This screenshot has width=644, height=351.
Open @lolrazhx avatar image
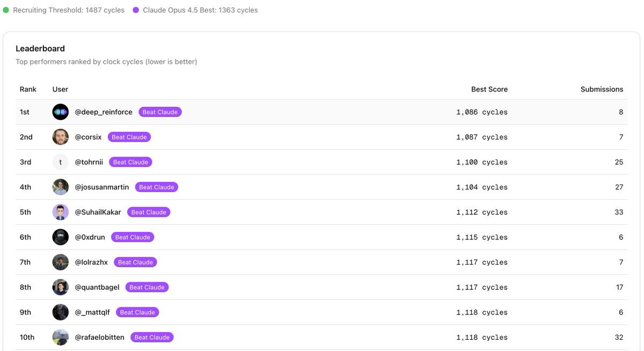point(61,262)
